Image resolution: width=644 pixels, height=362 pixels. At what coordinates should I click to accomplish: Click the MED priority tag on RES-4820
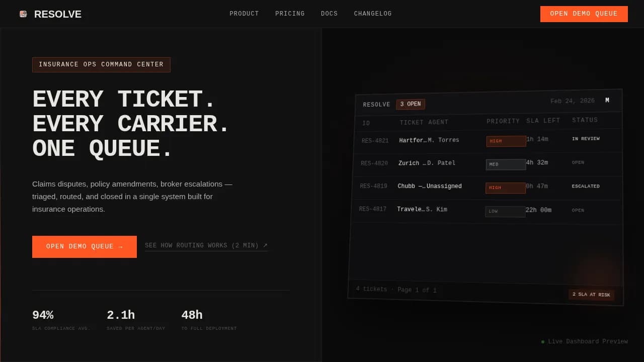tap(506, 164)
